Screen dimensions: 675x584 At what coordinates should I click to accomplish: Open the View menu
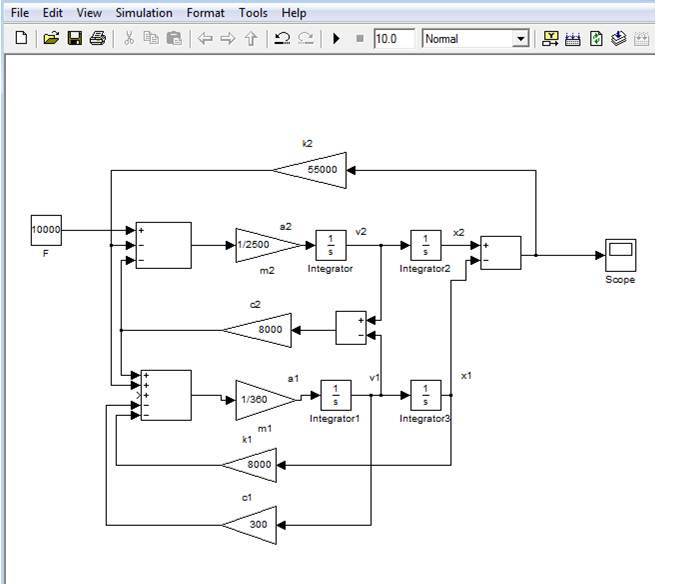click(x=89, y=13)
